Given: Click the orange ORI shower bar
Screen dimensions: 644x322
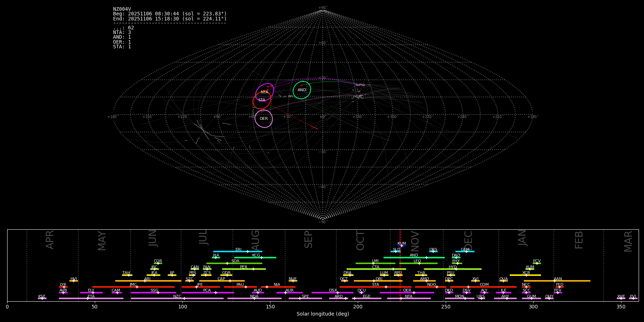Looking at the screenshot, I should pyautogui.click(x=378, y=281).
